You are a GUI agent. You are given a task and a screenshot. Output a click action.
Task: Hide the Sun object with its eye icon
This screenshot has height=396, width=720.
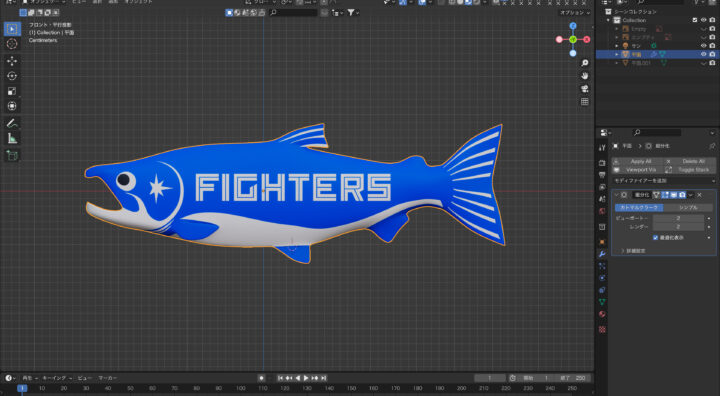point(703,46)
